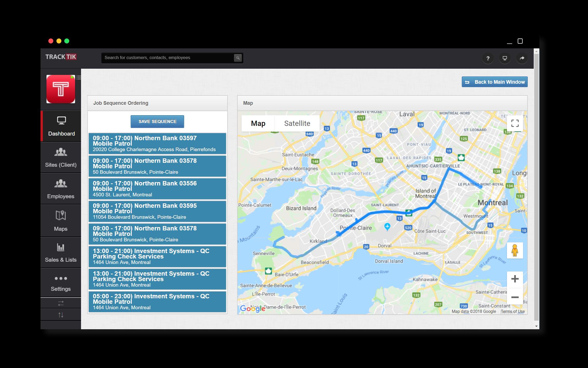Switch to Satellite map view
This screenshot has height=368, width=588.
coord(296,123)
